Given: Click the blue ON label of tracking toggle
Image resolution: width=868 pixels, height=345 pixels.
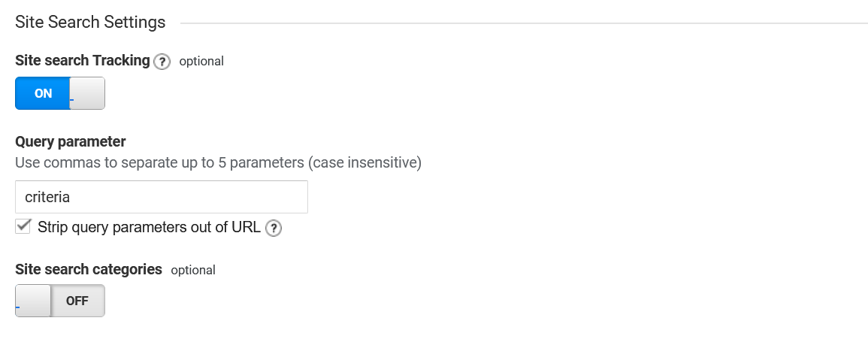Looking at the screenshot, I should coord(43,94).
